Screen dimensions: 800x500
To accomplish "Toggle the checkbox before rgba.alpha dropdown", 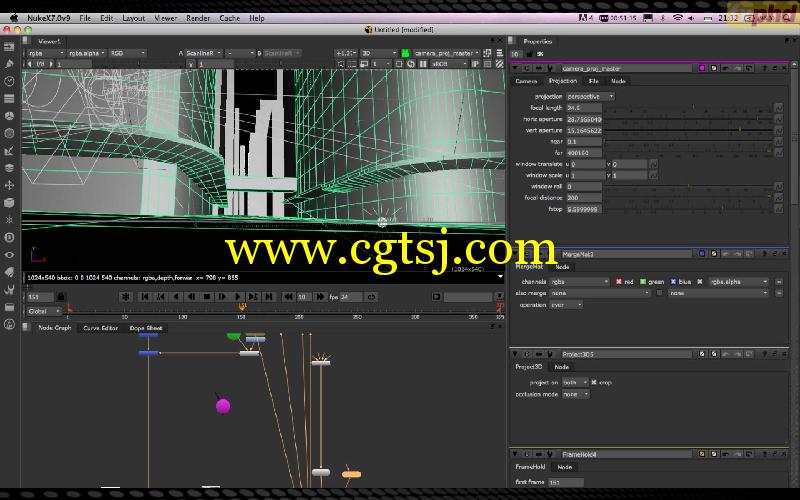I will coord(700,282).
